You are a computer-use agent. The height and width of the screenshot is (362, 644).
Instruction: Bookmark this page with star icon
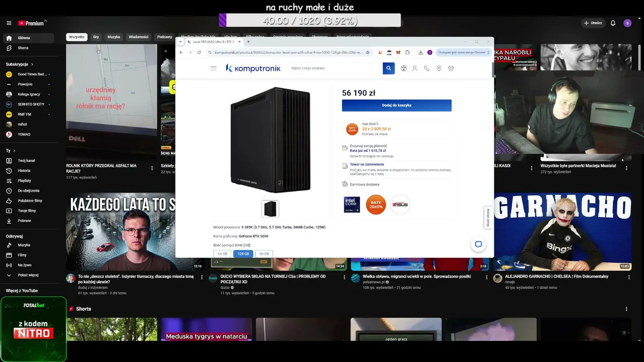coord(368,52)
